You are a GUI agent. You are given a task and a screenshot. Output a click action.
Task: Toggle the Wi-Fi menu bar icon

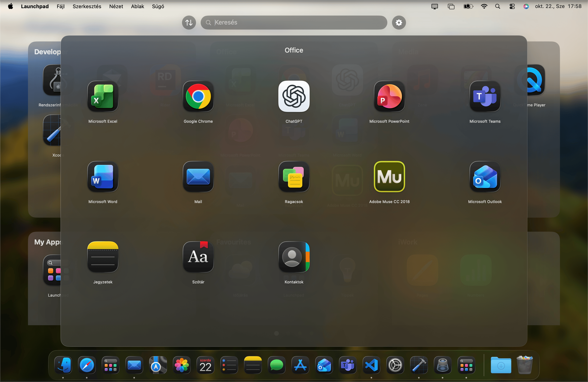[484, 6]
